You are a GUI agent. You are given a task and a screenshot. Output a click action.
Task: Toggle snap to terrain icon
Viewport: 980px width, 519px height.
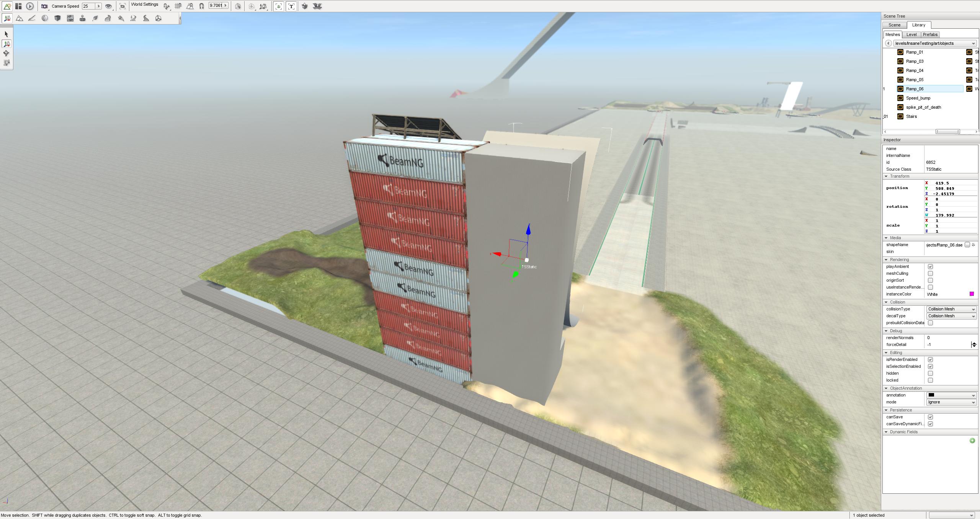(190, 6)
